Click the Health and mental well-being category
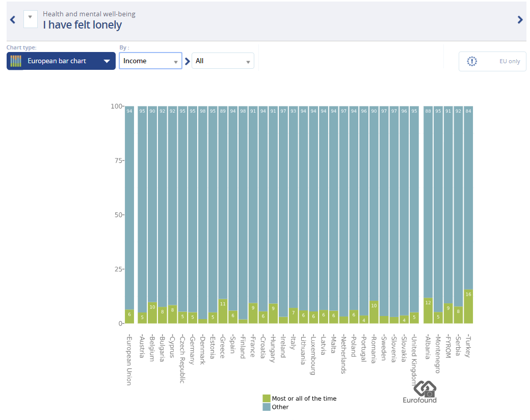 [x=89, y=14]
